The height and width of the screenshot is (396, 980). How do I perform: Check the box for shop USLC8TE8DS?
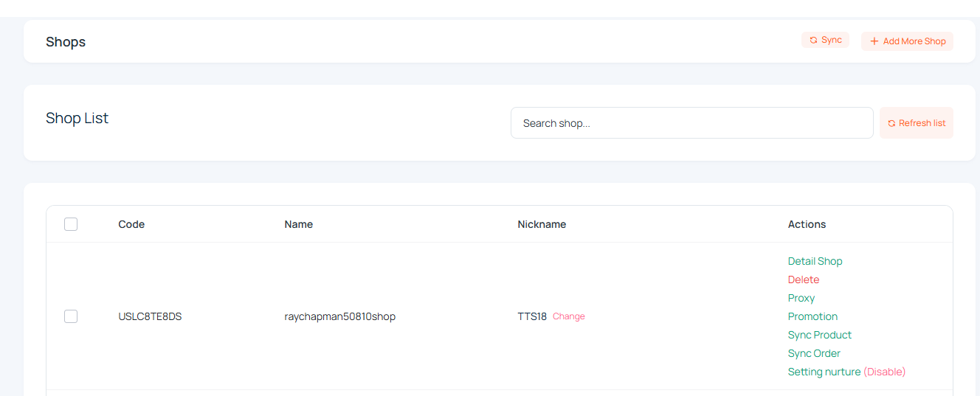click(71, 316)
